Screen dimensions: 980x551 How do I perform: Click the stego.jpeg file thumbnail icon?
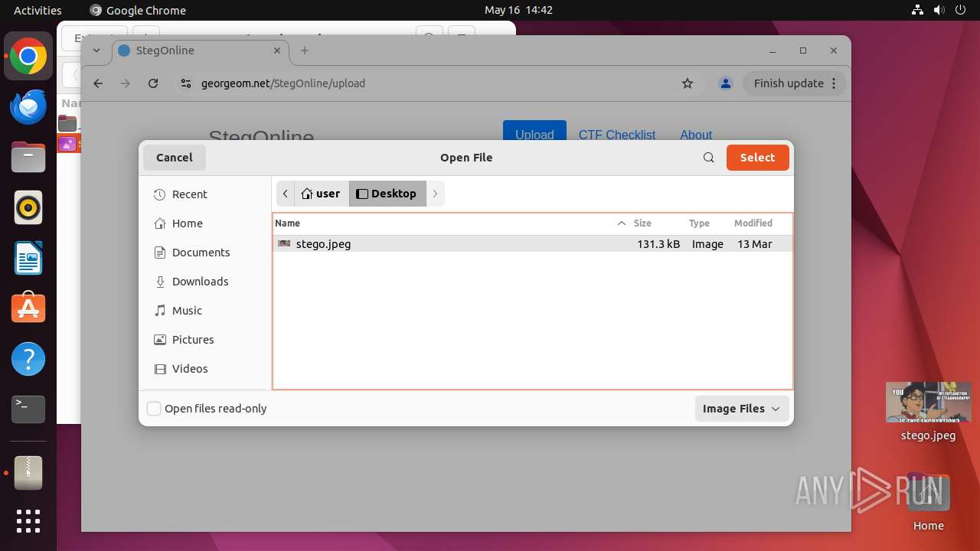click(x=284, y=244)
